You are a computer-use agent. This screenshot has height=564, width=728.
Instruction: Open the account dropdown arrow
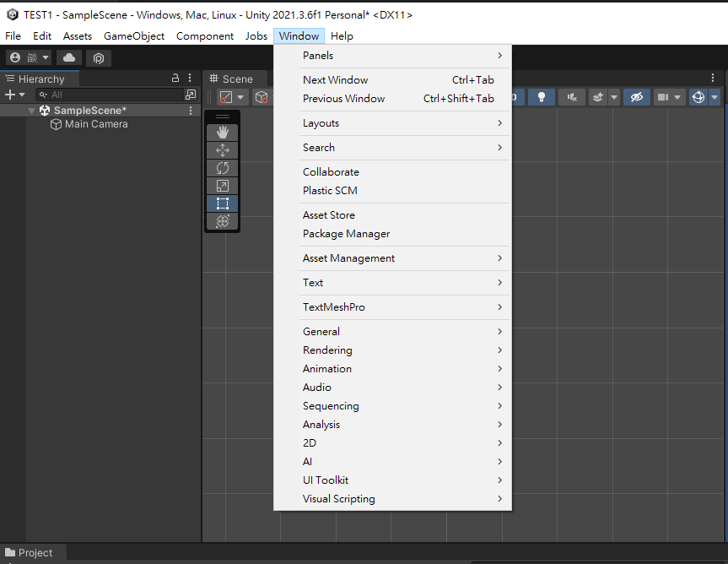point(46,57)
